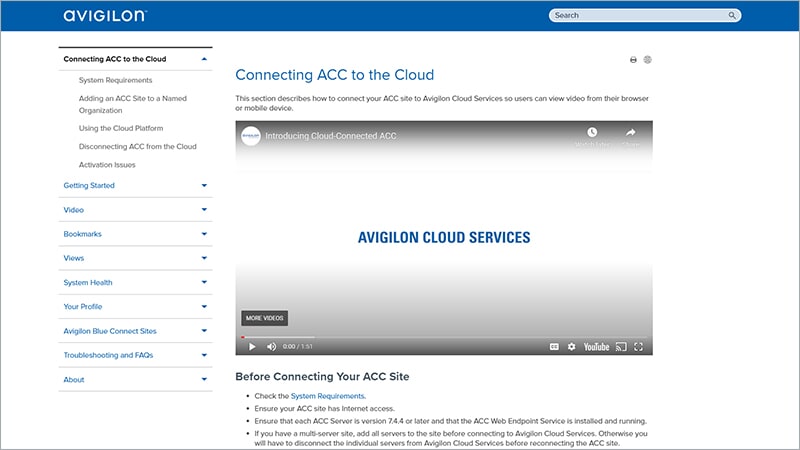
Task: Expand the Your Profile section arrow
Action: 204,307
